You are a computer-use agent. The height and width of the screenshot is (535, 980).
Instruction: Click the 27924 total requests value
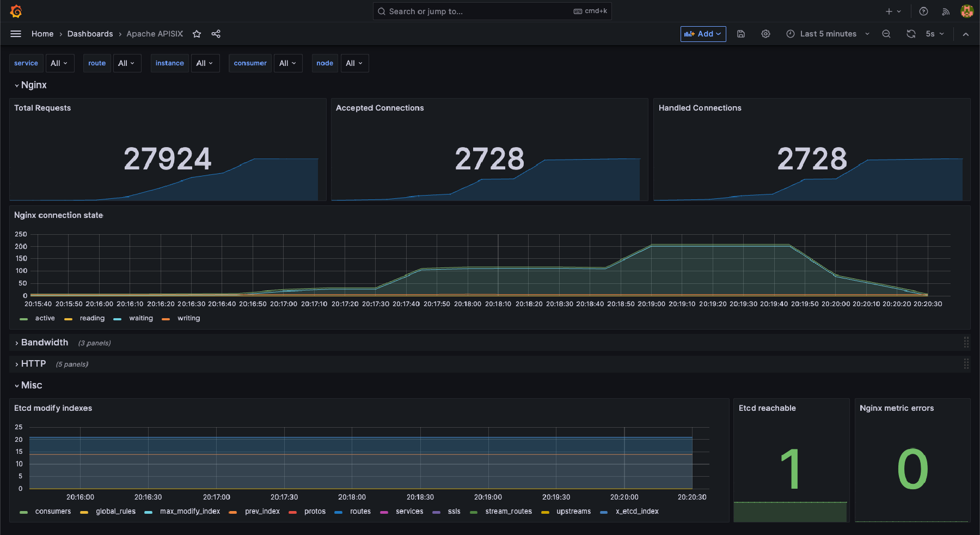[168, 159]
